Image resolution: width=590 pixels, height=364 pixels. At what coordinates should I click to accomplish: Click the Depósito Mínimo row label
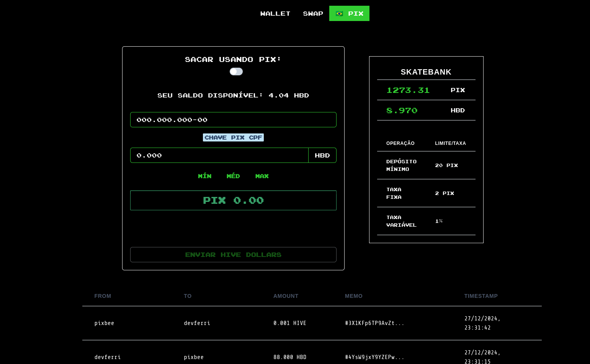point(401,165)
